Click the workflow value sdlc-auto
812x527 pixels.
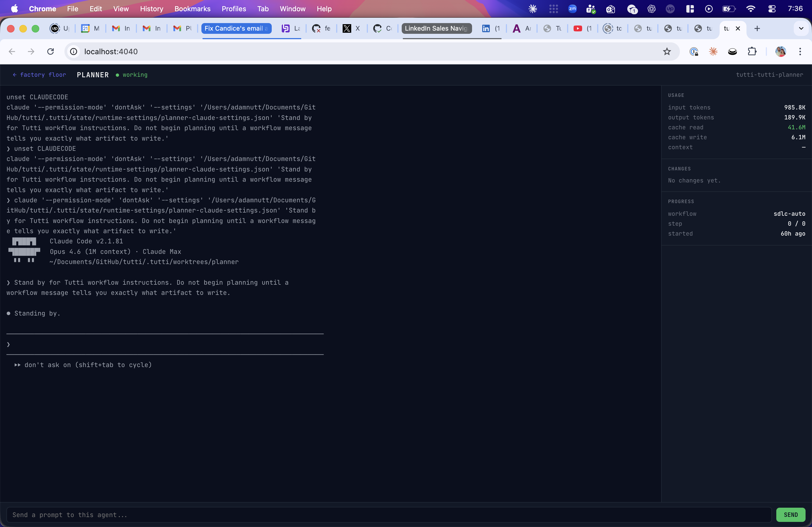click(x=789, y=214)
